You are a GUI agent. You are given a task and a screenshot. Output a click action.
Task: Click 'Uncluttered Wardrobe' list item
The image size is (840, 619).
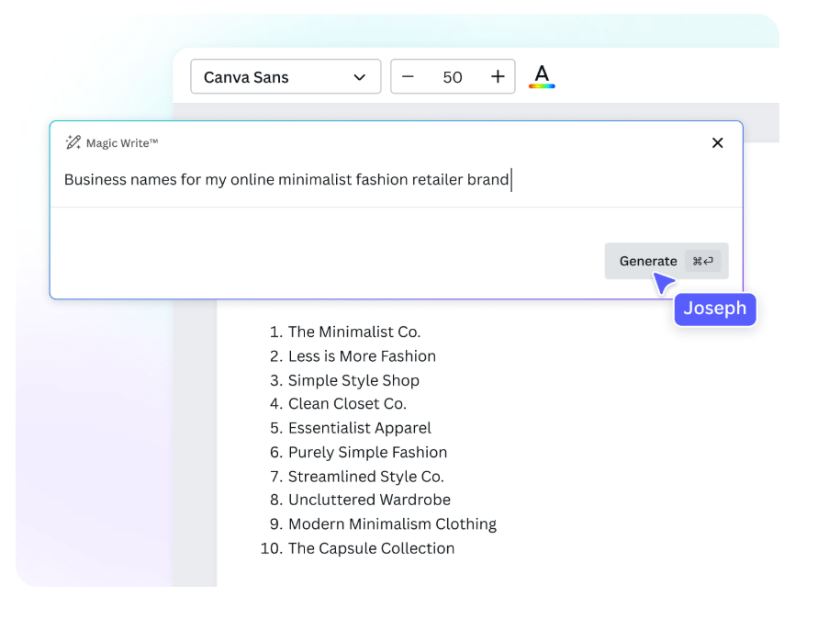tap(369, 500)
